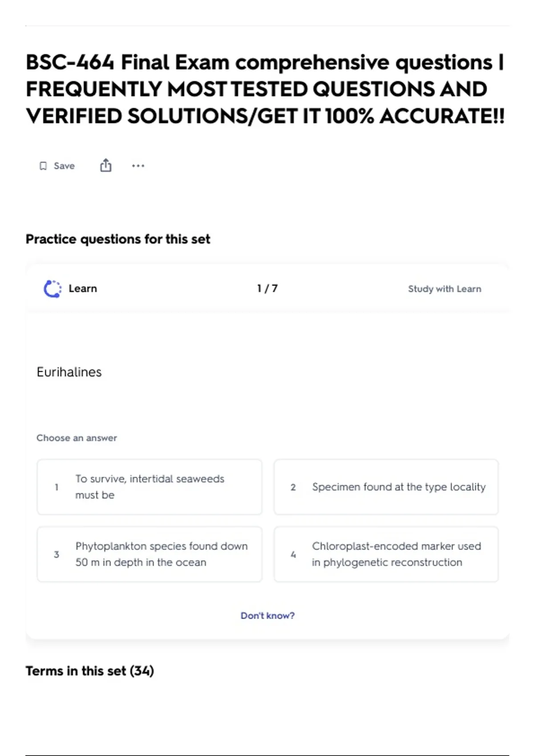Open the share icon
The image size is (534, 756).
click(x=105, y=165)
